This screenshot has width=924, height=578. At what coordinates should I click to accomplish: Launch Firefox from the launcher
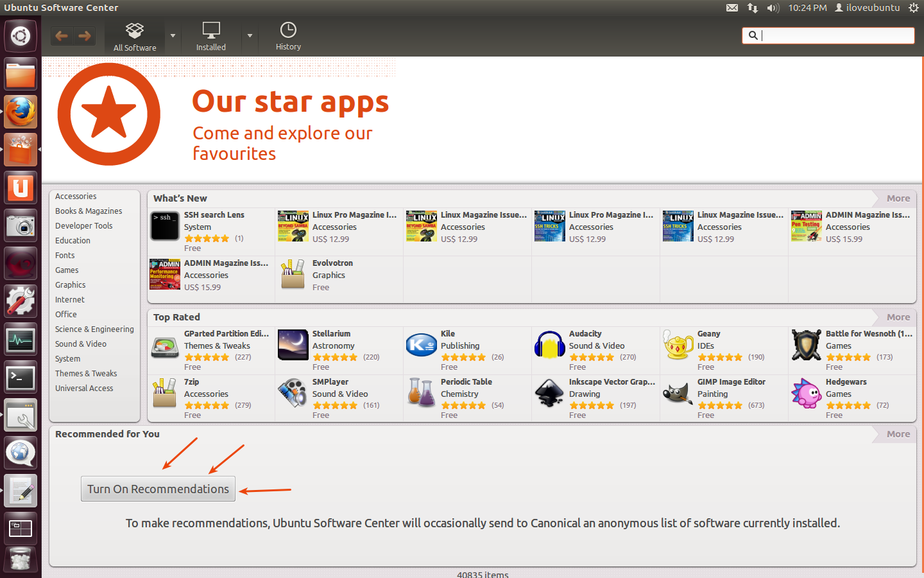[x=21, y=112]
